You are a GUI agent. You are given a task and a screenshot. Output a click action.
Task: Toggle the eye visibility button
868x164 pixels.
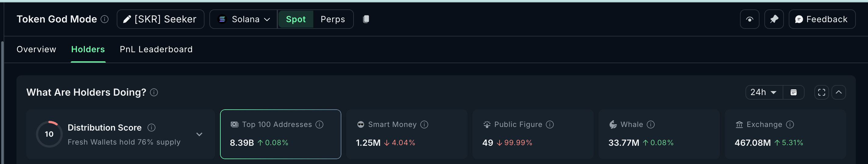tap(749, 19)
